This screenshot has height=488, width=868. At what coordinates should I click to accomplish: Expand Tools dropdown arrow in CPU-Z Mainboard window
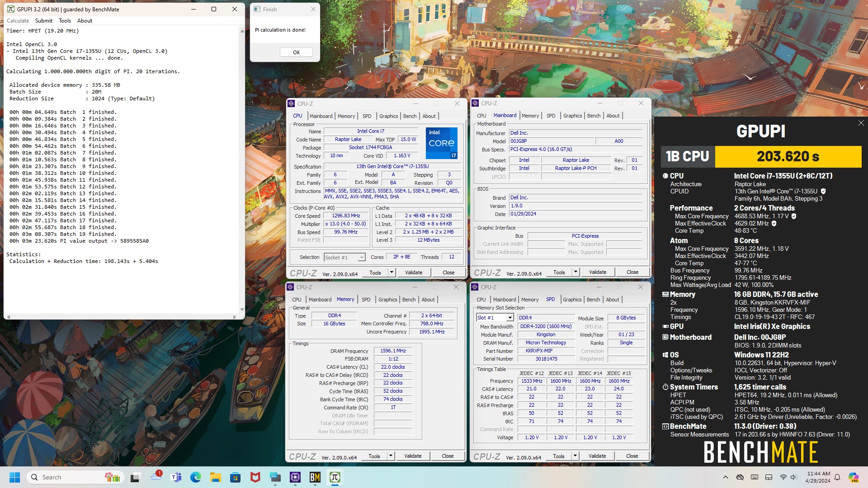(576, 272)
